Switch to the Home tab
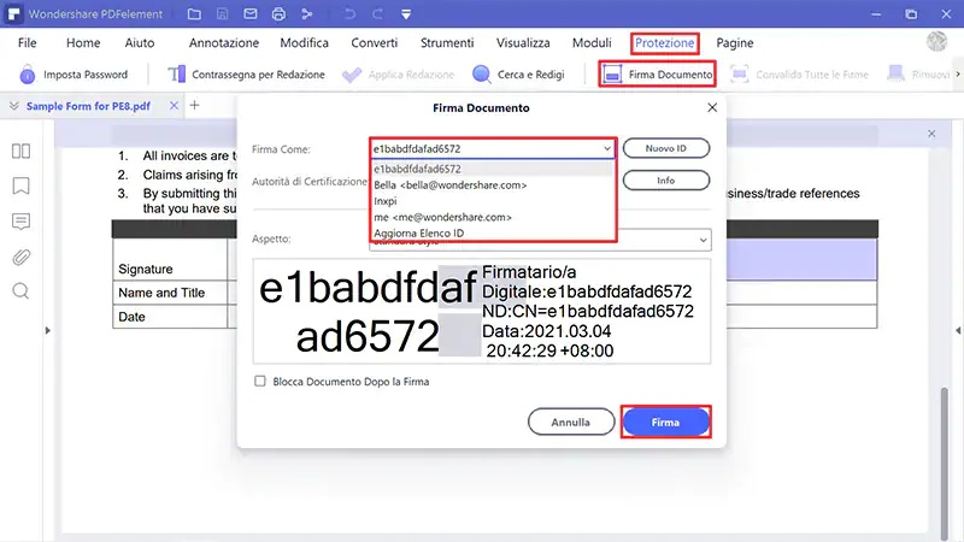Screen dimensions: 964x542 click(x=83, y=43)
